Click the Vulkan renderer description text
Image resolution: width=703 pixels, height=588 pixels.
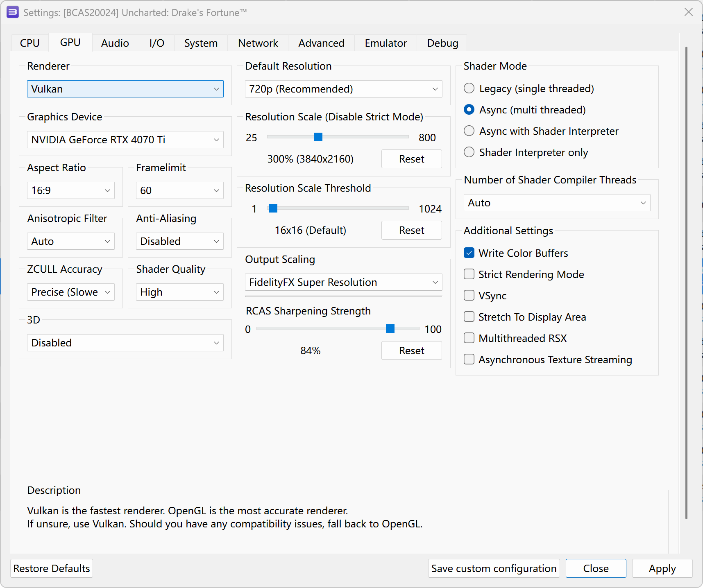(225, 517)
